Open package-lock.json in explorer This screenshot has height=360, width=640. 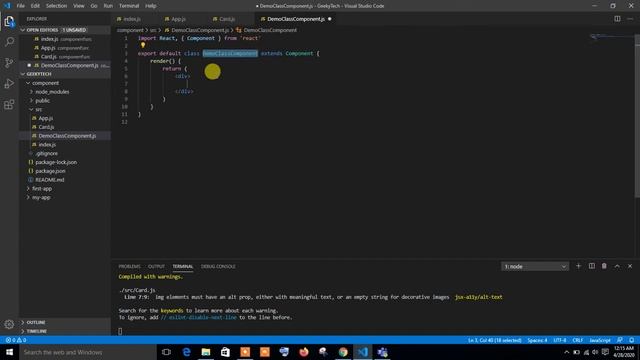point(56,162)
